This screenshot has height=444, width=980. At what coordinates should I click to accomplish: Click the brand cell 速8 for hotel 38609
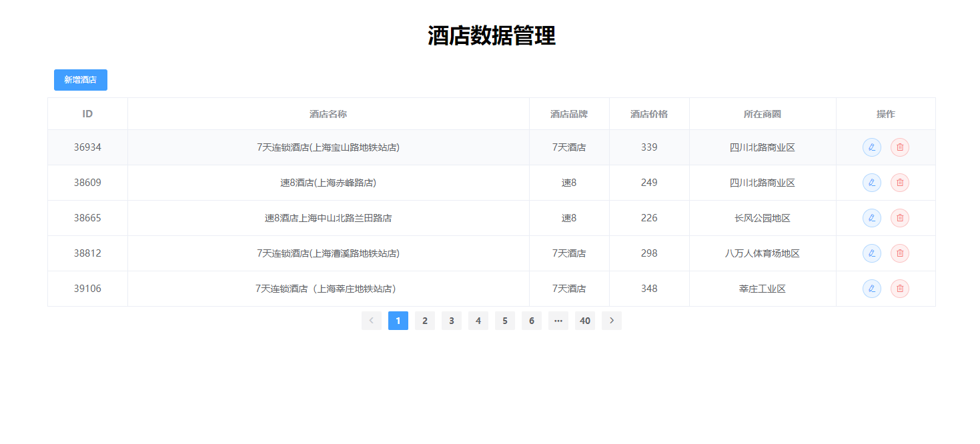point(569,183)
